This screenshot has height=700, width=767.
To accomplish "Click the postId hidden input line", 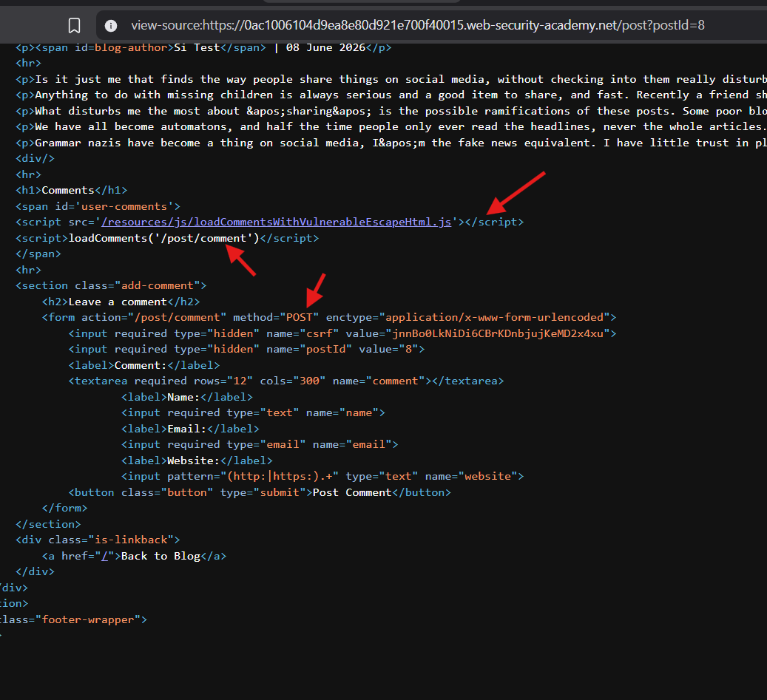I will pos(246,349).
